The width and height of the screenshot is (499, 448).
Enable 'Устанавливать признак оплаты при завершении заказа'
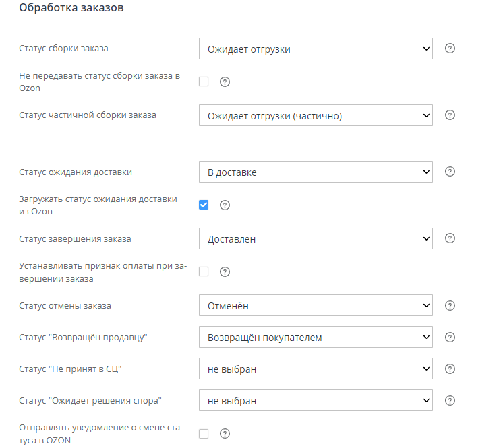pos(204,271)
